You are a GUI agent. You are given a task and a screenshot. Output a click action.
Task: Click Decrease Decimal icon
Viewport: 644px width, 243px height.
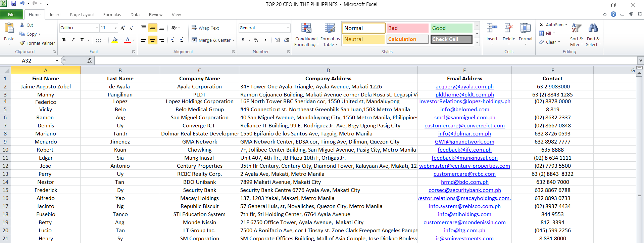tap(286, 40)
